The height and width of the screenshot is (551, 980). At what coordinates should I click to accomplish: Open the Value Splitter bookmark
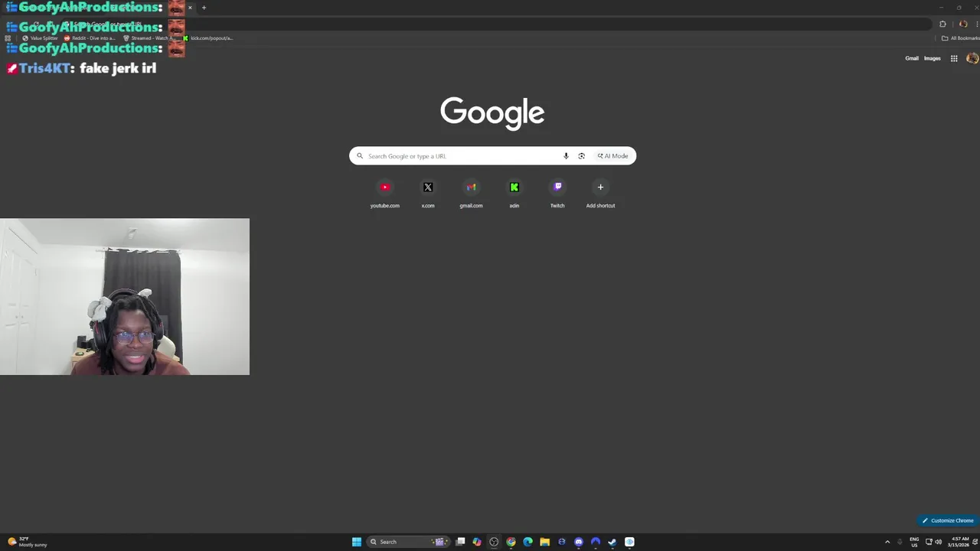[40, 38]
